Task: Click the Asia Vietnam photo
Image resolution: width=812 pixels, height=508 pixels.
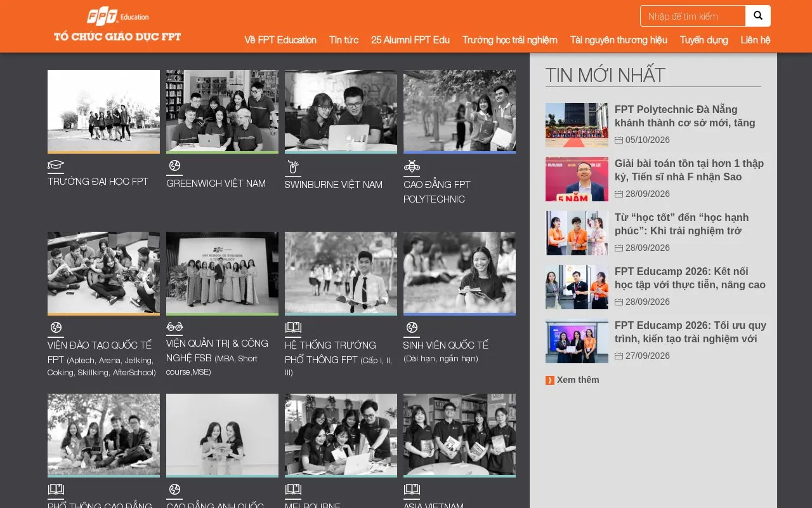Action: pos(459,436)
